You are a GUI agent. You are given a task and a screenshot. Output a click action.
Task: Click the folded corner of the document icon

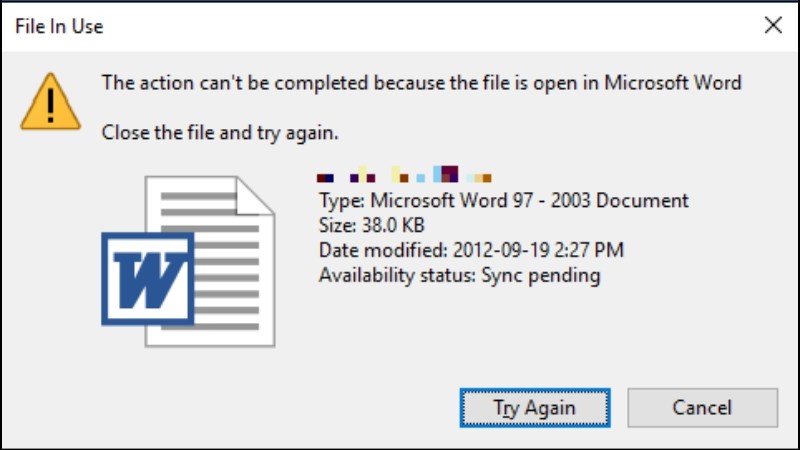(x=255, y=196)
